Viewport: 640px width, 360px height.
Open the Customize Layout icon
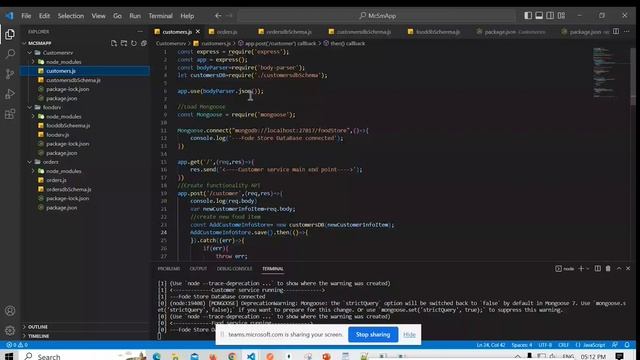[x=562, y=16]
